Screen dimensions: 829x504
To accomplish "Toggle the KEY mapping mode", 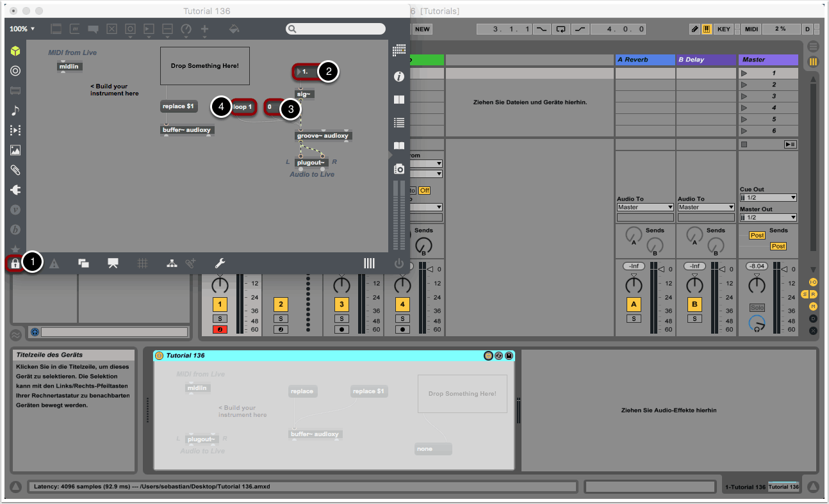I will pyautogui.click(x=723, y=29).
